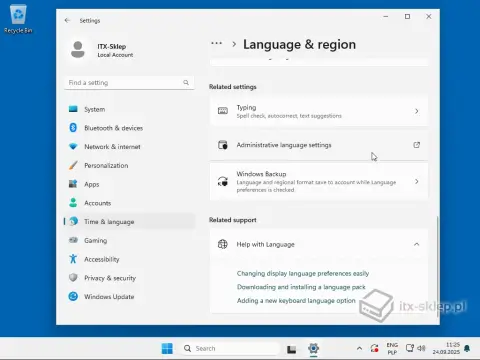Open Downloading and installing a language pack link
The width and height of the screenshot is (480, 360).
coord(301,287)
